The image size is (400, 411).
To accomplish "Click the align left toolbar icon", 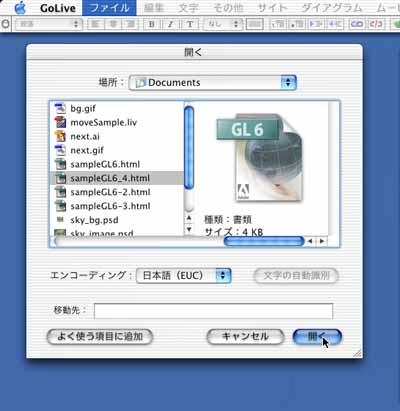I will point(96,24).
